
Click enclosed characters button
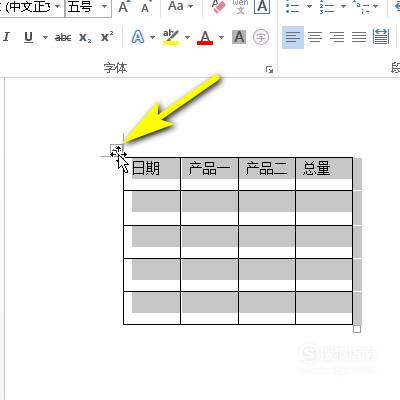(x=261, y=37)
